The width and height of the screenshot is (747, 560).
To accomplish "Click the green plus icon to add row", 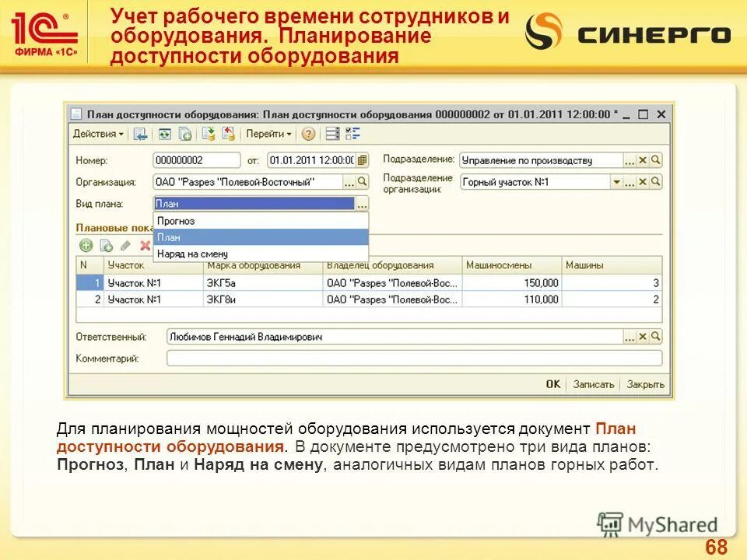I will click(x=86, y=244).
